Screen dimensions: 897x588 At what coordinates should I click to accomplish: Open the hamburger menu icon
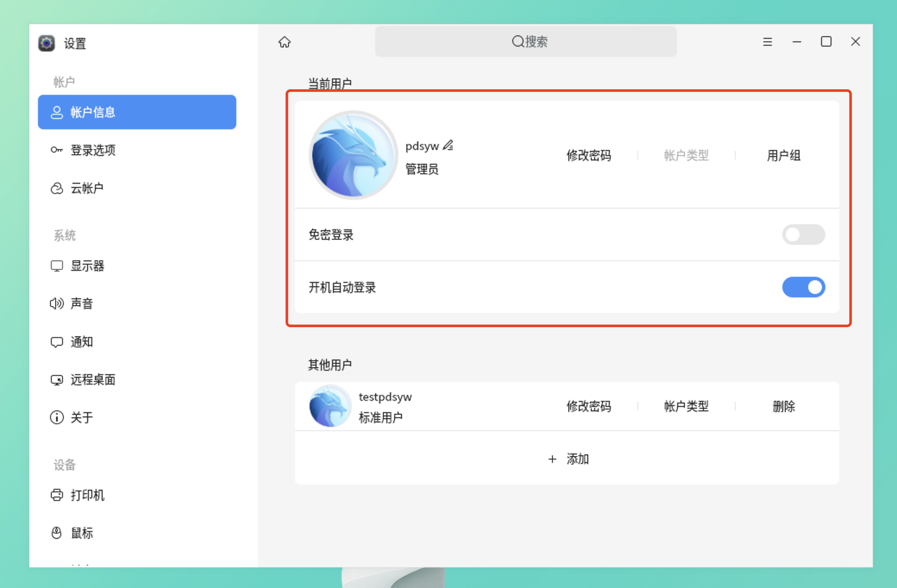pyautogui.click(x=767, y=42)
